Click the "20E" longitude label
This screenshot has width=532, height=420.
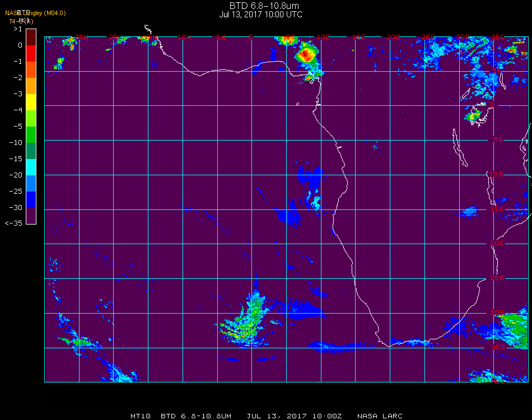(x=393, y=37)
